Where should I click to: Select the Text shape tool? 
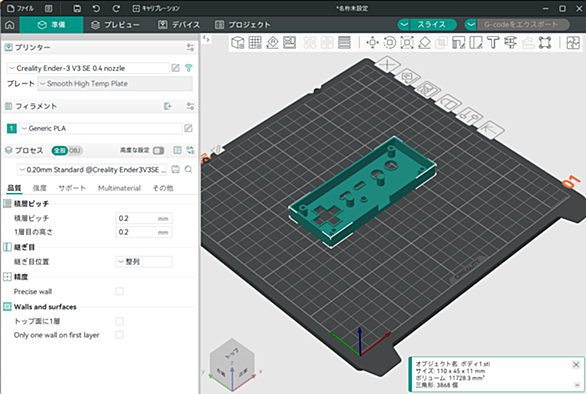coord(493,43)
